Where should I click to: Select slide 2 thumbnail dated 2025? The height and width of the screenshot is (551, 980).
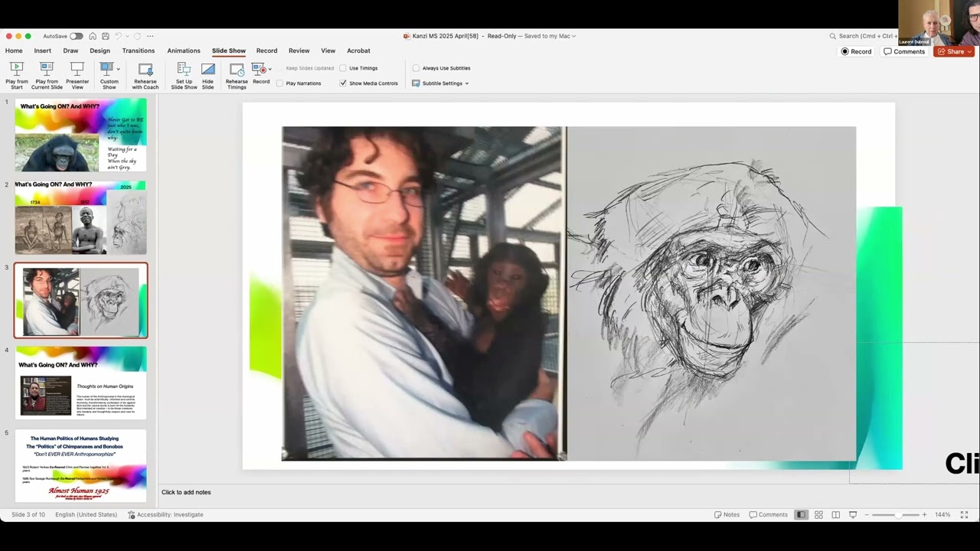coord(80,217)
